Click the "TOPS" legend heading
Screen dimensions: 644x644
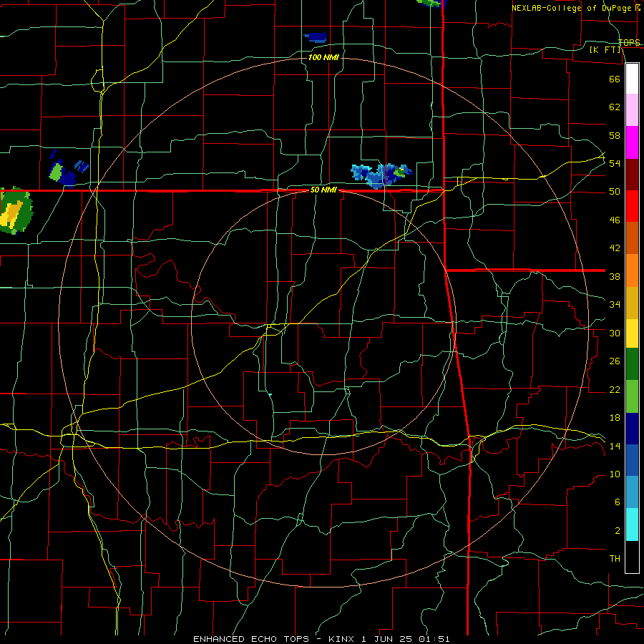pos(629,43)
